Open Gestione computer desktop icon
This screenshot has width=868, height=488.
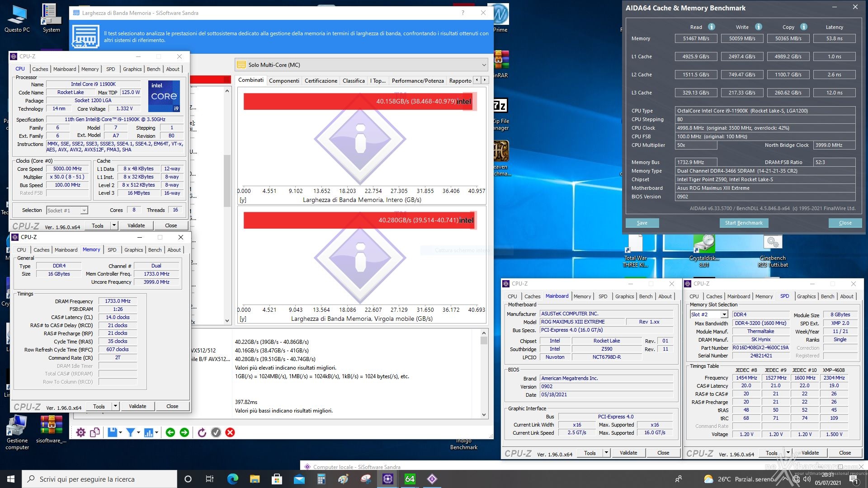(x=17, y=433)
